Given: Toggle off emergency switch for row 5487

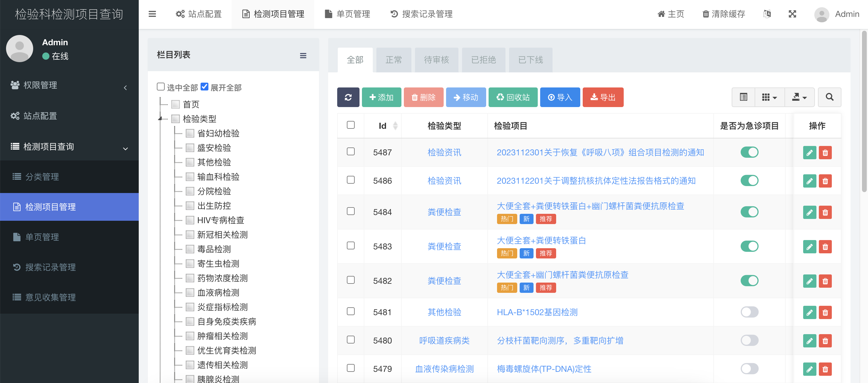Looking at the screenshot, I should pyautogui.click(x=749, y=152).
